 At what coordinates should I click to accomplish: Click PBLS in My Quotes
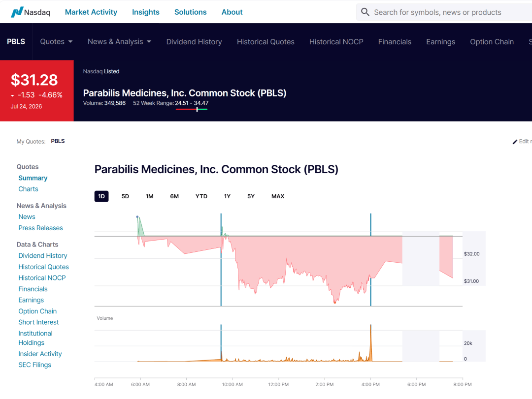(58, 141)
